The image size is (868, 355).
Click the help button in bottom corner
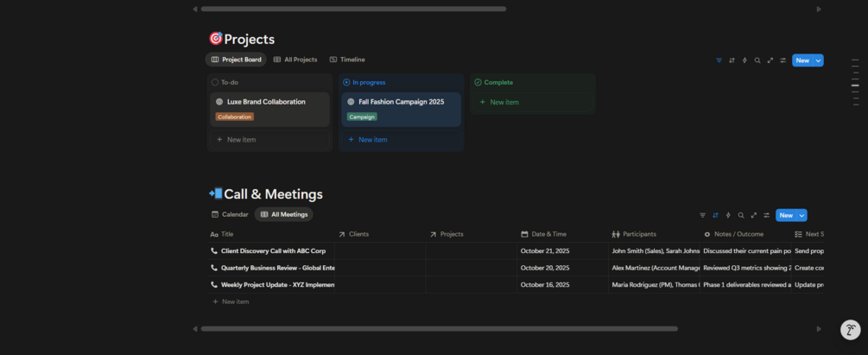[x=850, y=329]
